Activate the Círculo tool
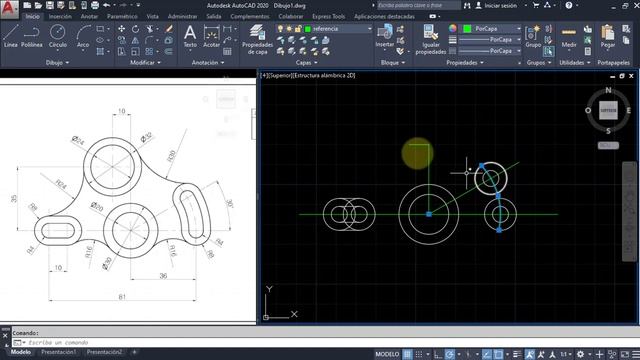This screenshot has width=640, height=360. [x=58, y=36]
